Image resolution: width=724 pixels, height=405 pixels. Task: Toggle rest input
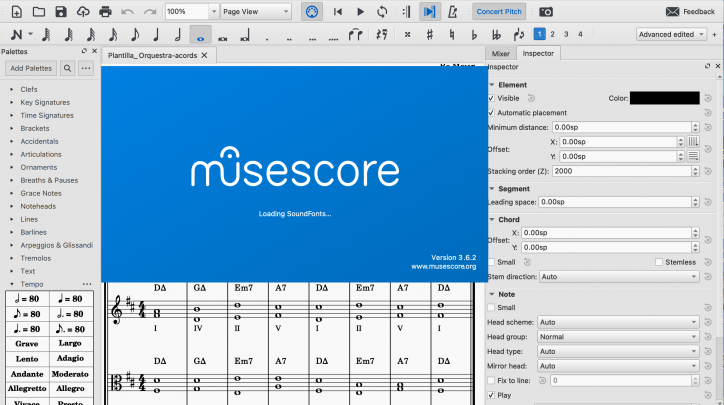tap(381, 34)
